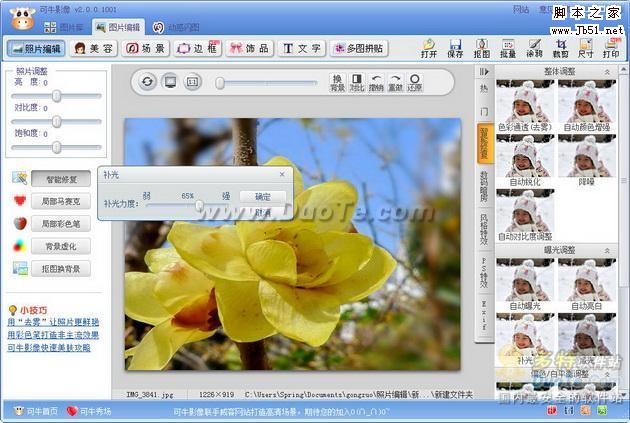630x423 pixels.
Task: Collapse the 曝光调整 section
Action: 607,250
